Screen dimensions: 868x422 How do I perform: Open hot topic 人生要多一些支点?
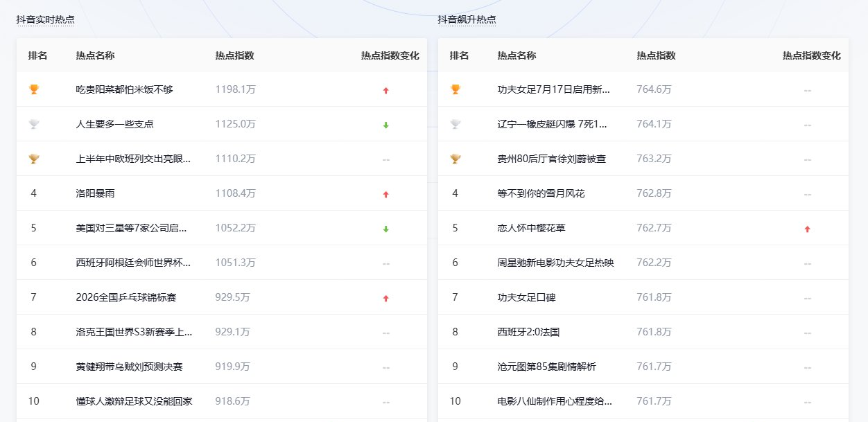point(115,124)
